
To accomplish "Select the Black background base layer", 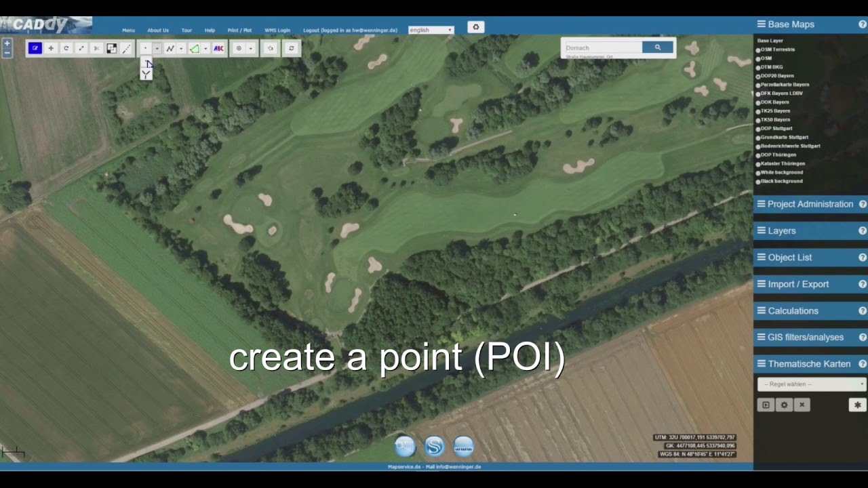I will (x=758, y=182).
